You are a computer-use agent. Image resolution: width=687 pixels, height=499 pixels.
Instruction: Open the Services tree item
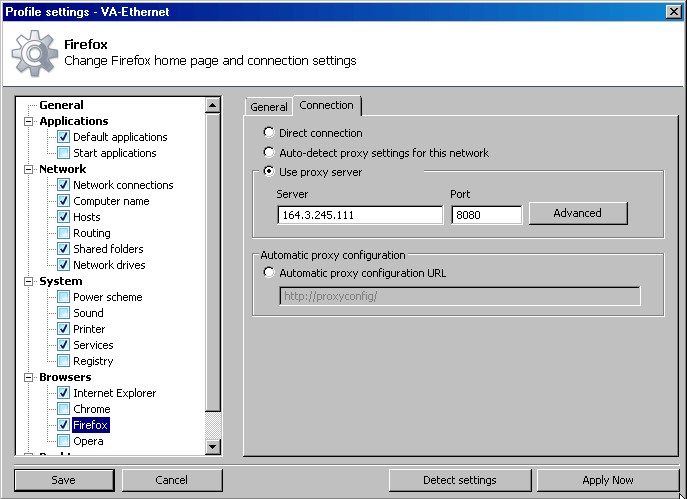point(93,345)
